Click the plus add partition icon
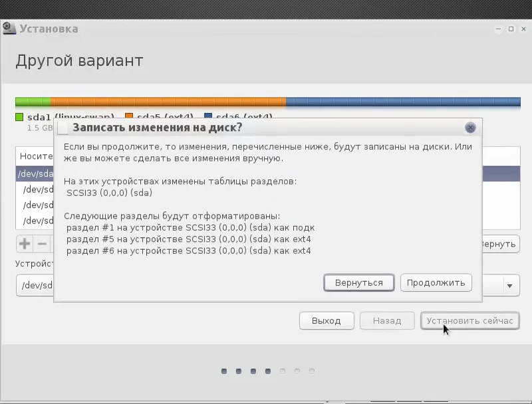The image size is (532, 404). (25, 244)
